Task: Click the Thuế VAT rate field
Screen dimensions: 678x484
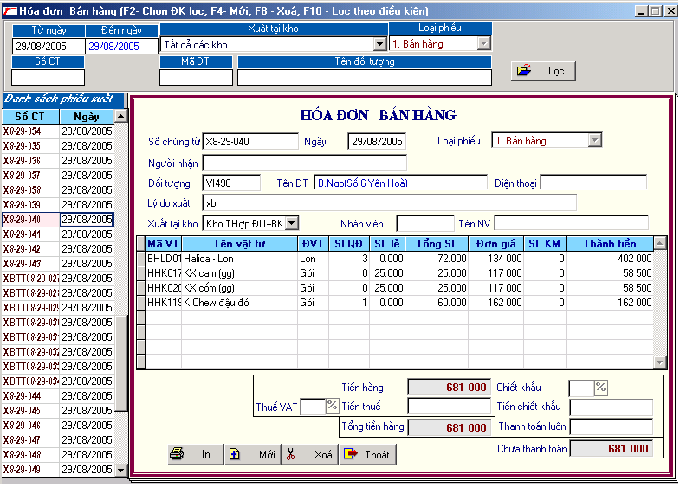Action: click(313, 407)
